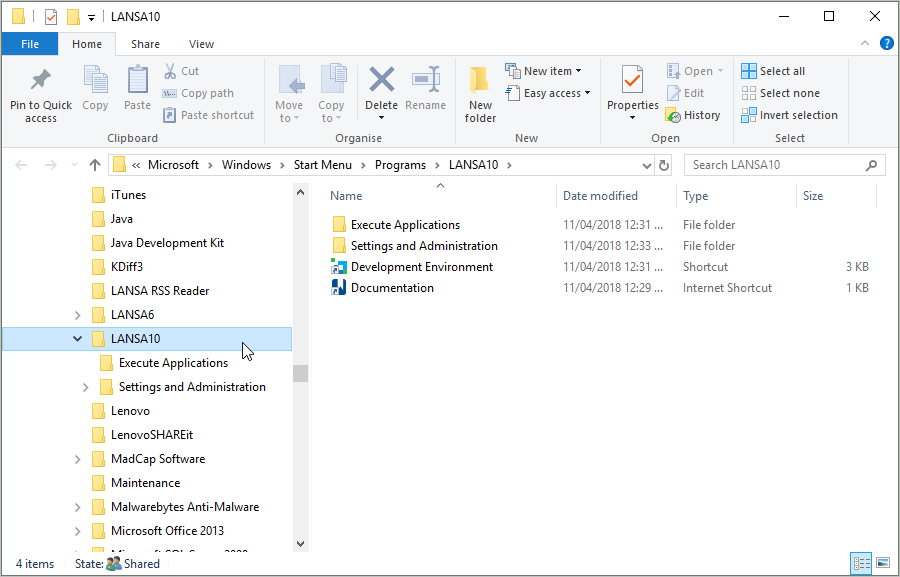Screen dimensions: 900x577
Task: Switch to details view layout
Action: 862,563
